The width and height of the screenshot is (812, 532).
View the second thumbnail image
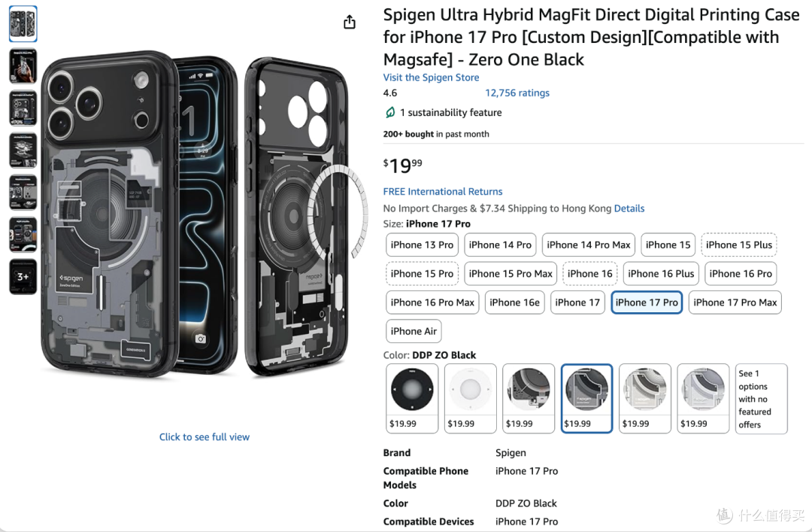coord(23,66)
